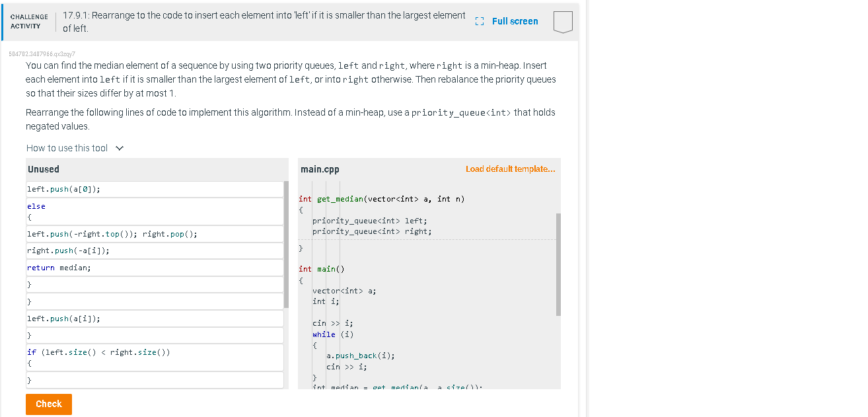Click the Full screen expand icon
This screenshot has height=417, width=868.
click(478, 21)
